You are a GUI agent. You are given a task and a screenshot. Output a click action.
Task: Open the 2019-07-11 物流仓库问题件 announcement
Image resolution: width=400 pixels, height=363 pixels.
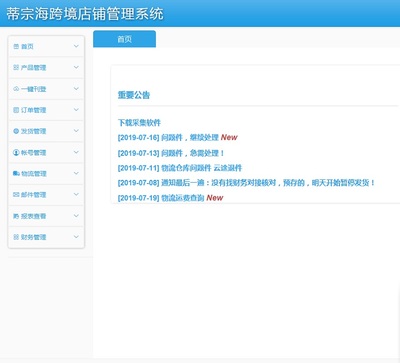pos(180,168)
